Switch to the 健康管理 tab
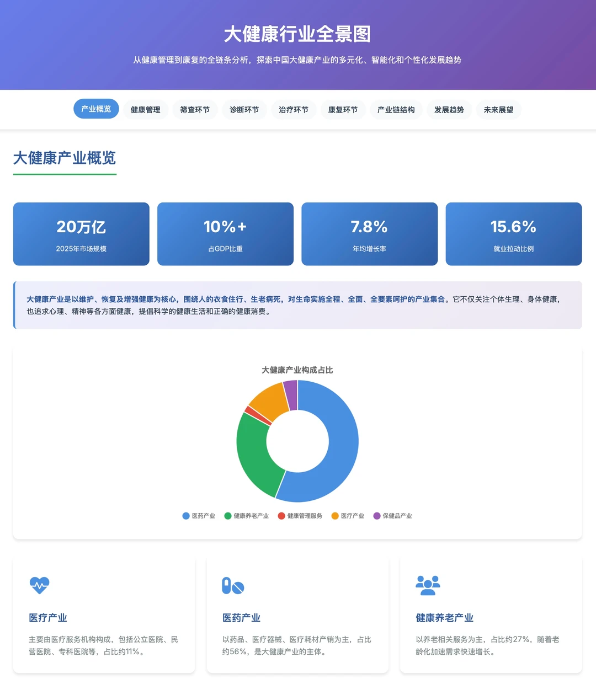Viewport: 596px width, 700px height. tap(145, 109)
